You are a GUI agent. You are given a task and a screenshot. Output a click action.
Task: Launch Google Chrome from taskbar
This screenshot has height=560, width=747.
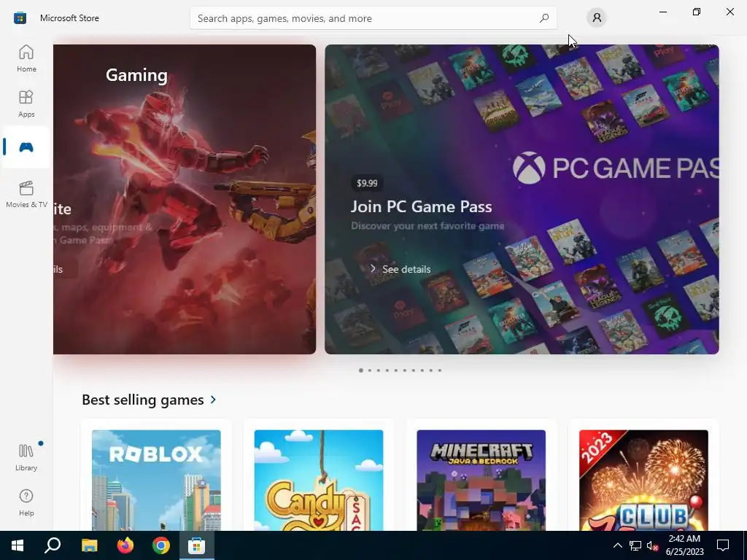[161, 545]
